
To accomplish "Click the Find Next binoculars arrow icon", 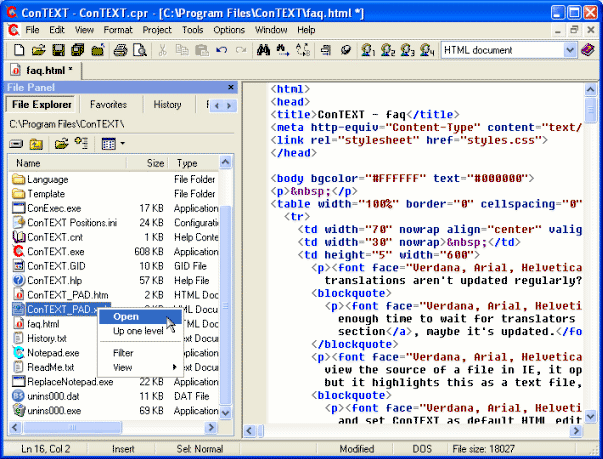I will tap(283, 50).
